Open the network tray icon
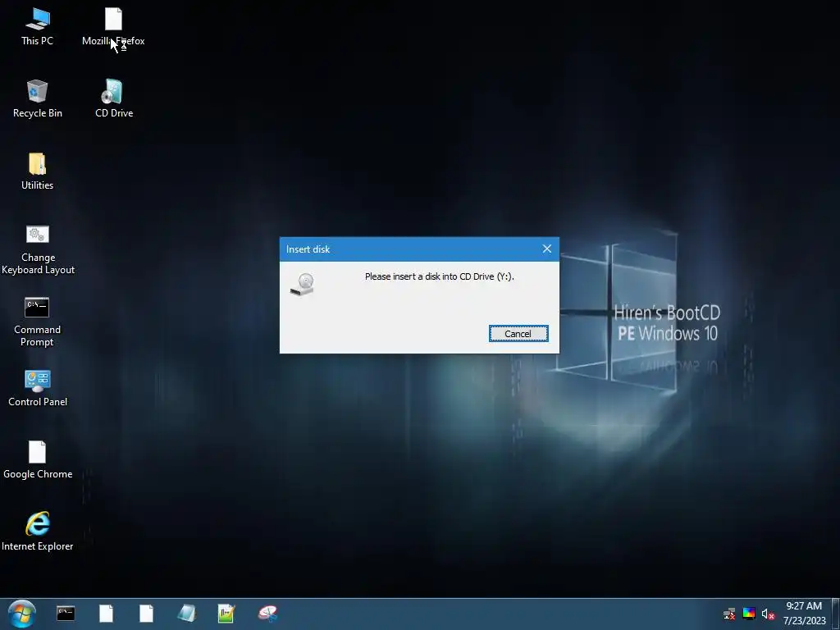The width and height of the screenshot is (840, 630). click(x=729, y=614)
